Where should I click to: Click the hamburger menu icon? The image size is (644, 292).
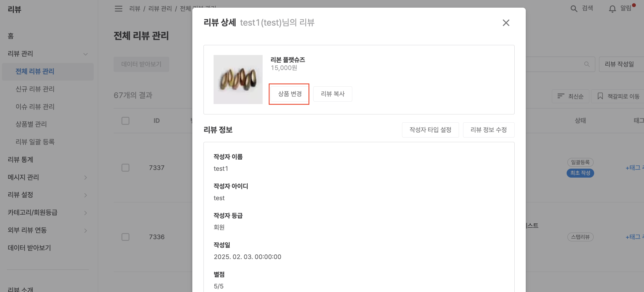coord(119,9)
